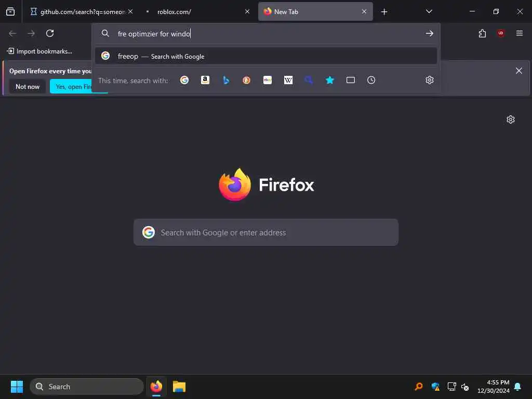This screenshot has height=399, width=532.
Task: Click the taskbar Search box
Action: [87, 387]
